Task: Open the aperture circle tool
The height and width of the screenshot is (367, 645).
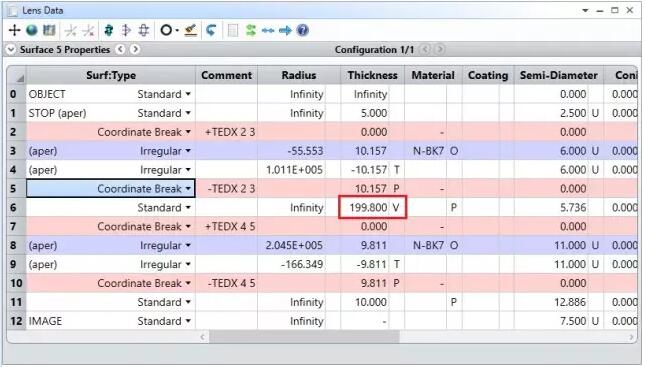Action: (166, 30)
